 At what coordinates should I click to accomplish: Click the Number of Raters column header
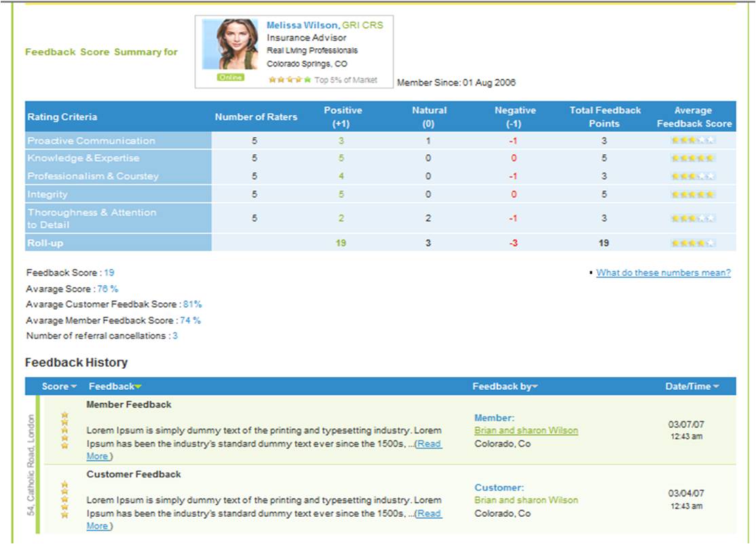[x=256, y=117]
